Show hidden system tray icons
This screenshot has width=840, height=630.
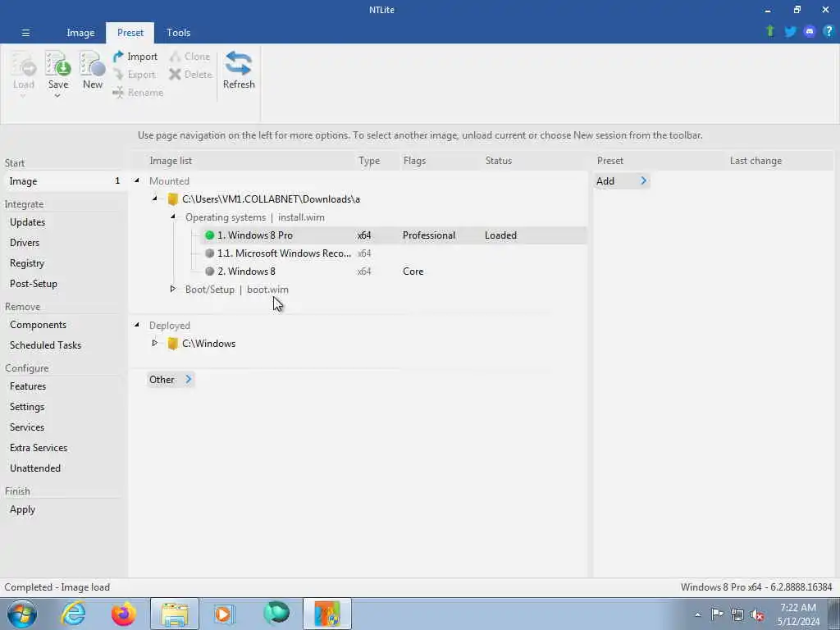pyautogui.click(x=697, y=615)
